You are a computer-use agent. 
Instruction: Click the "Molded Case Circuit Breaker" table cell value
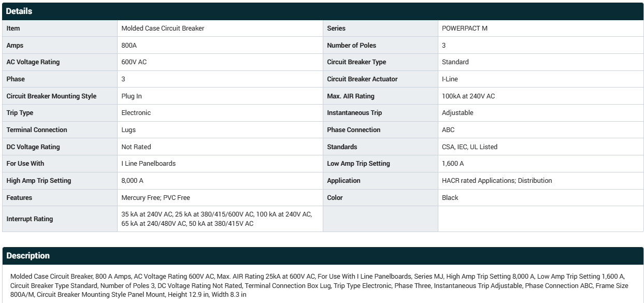tap(163, 28)
